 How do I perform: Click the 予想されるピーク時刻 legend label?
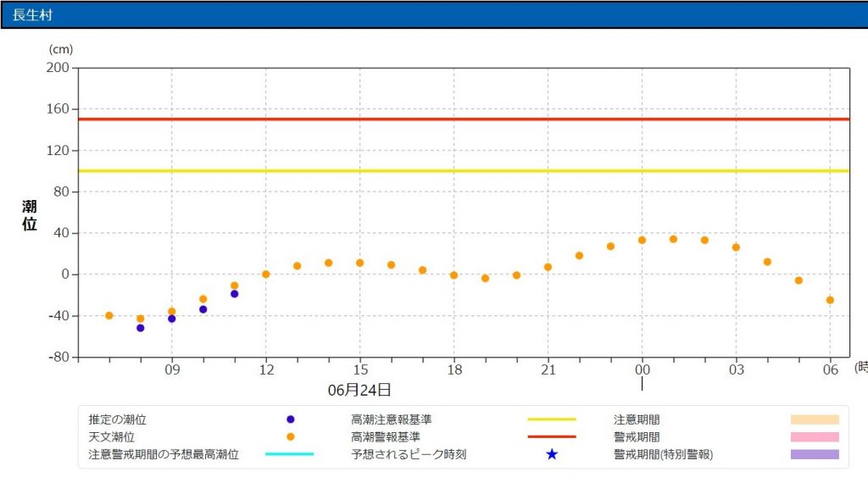pos(409,454)
